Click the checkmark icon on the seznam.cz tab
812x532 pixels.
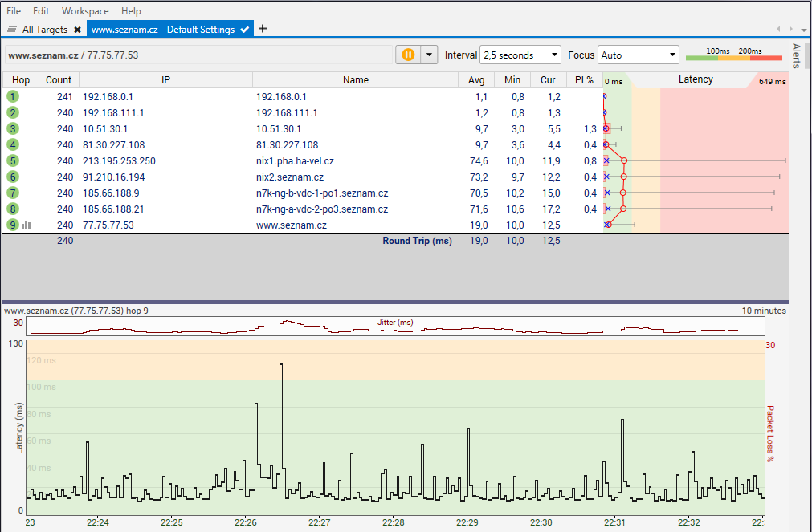tap(245, 30)
